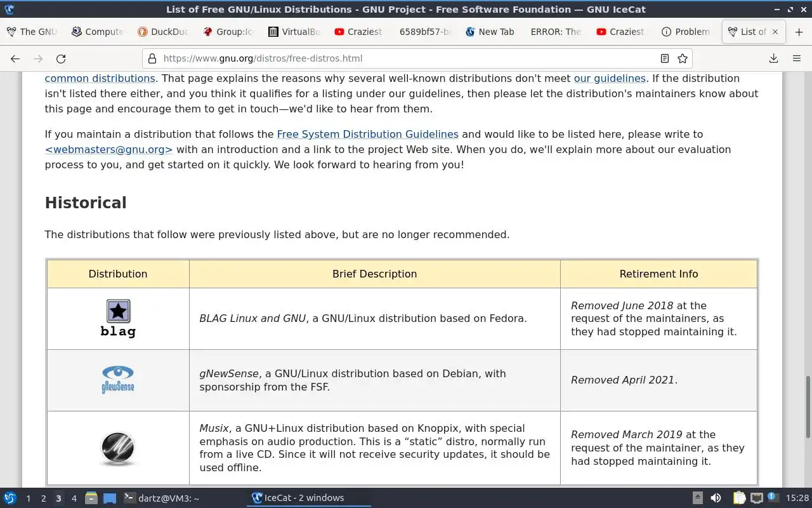Expand the hidden system tray arrow

tap(697, 498)
